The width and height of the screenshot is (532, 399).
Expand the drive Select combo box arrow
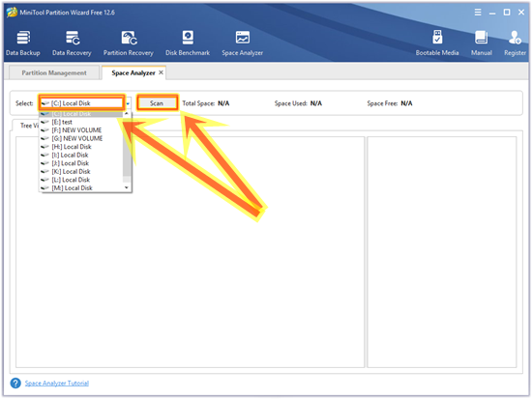coord(128,103)
